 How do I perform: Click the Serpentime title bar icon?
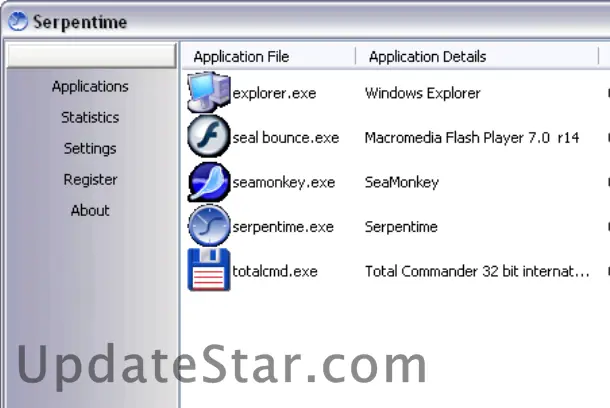tap(18, 21)
